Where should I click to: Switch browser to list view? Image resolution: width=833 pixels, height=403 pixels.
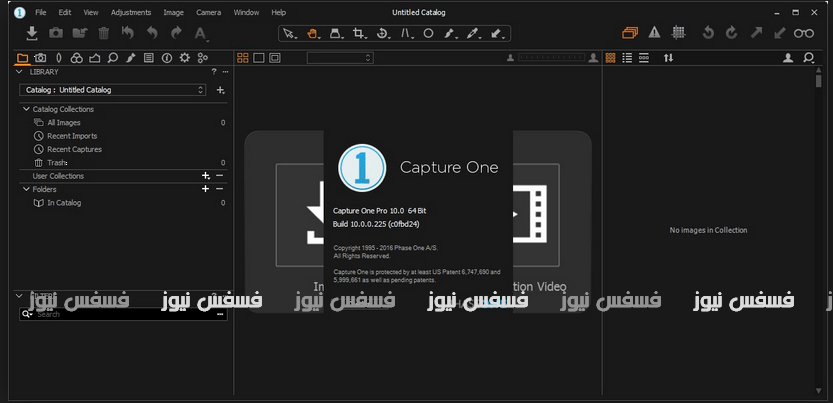tap(627, 58)
